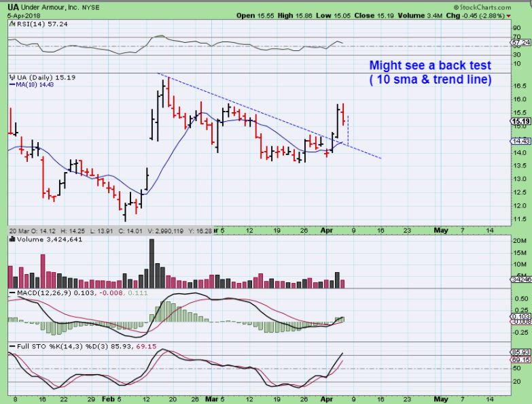532x404 pixels.
Task: Click the 'V: 2,990,119' readout value
Action: coord(165,231)
